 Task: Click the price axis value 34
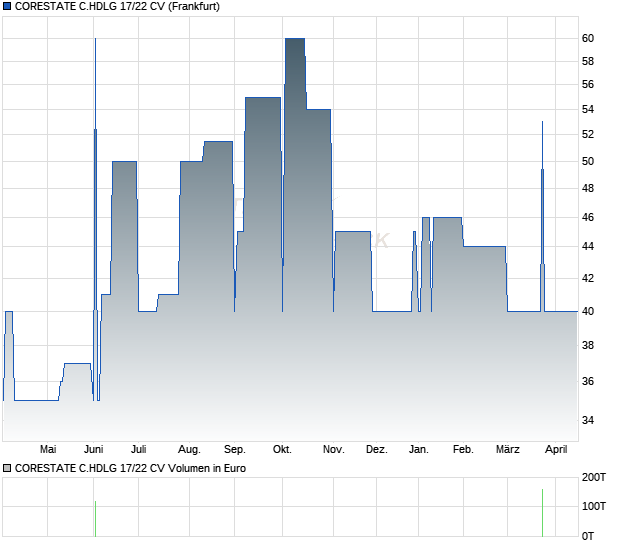(588, 420)
